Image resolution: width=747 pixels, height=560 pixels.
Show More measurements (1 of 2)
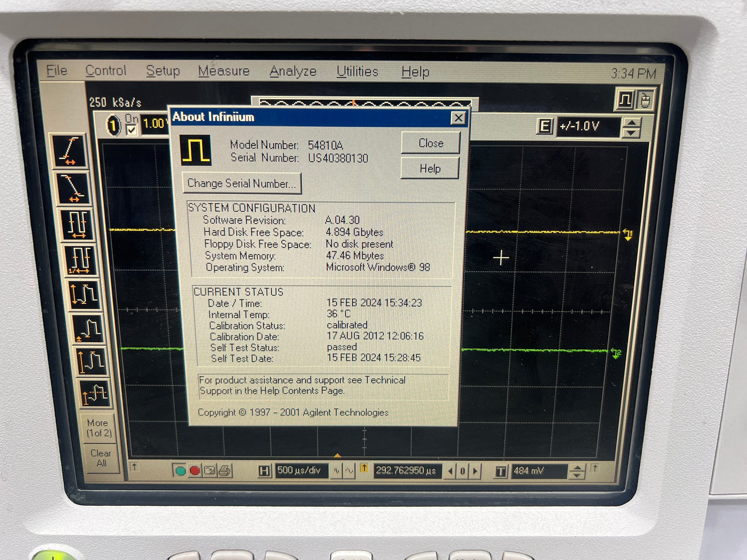[x=98, y=428]
